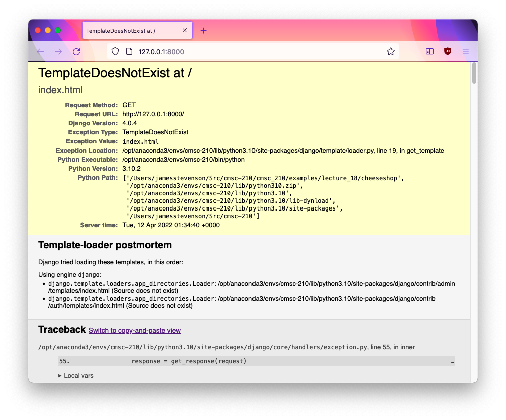
Task: Open the Firefox application menu
Action: [466, 51]
